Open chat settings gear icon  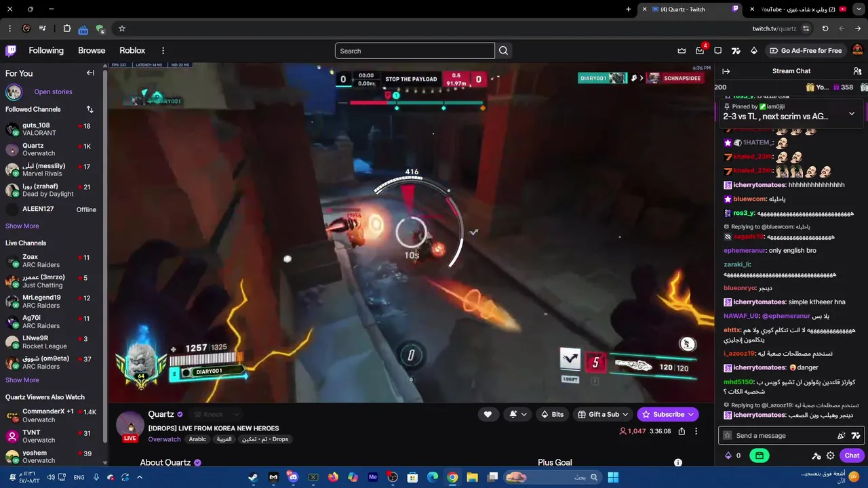tap(830, 455)
